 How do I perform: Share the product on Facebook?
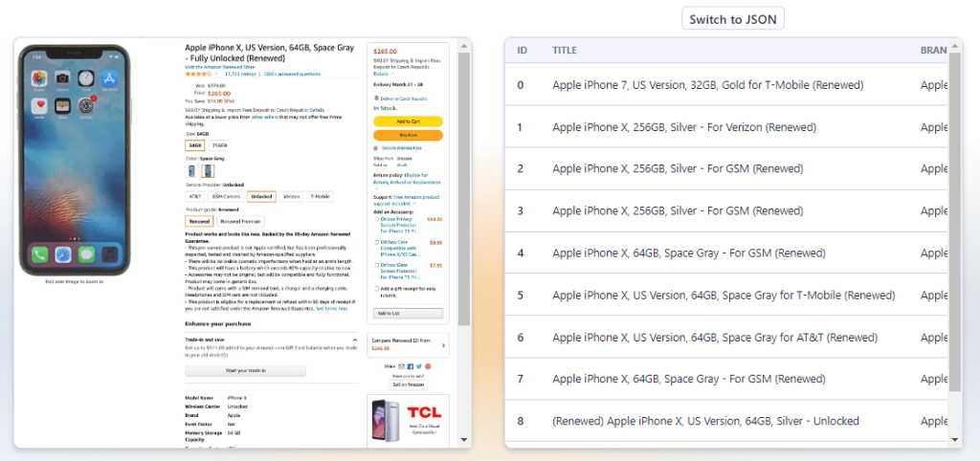click(411, 366)
